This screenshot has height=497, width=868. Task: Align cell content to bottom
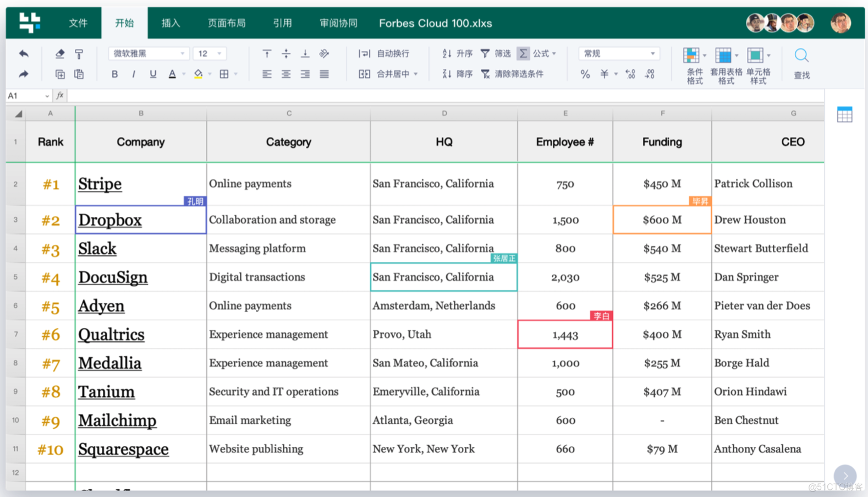tap(305, 53)
